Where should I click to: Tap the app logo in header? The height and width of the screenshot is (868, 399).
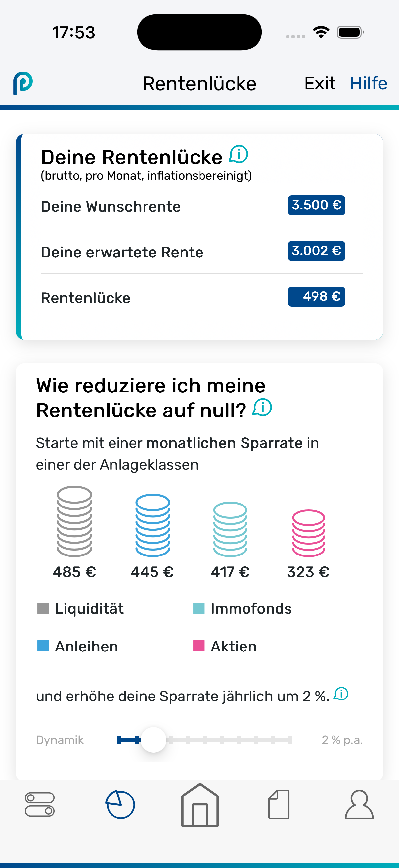tap(23, 83)
